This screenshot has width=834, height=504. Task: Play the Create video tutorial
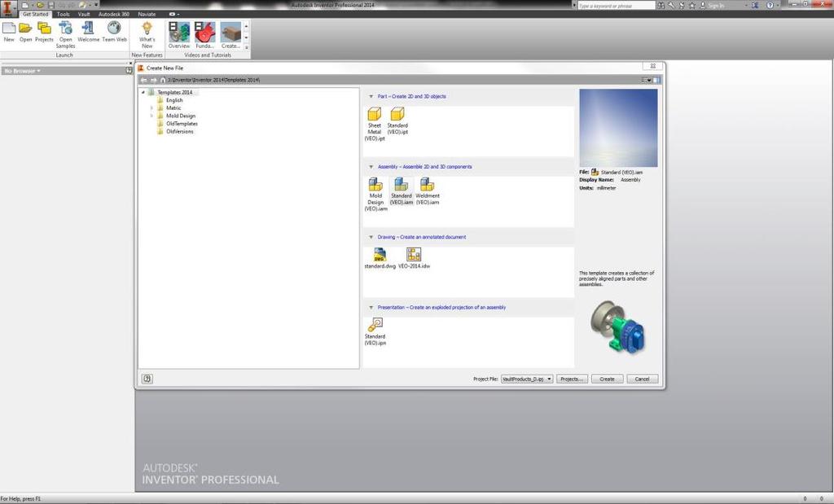230,35
